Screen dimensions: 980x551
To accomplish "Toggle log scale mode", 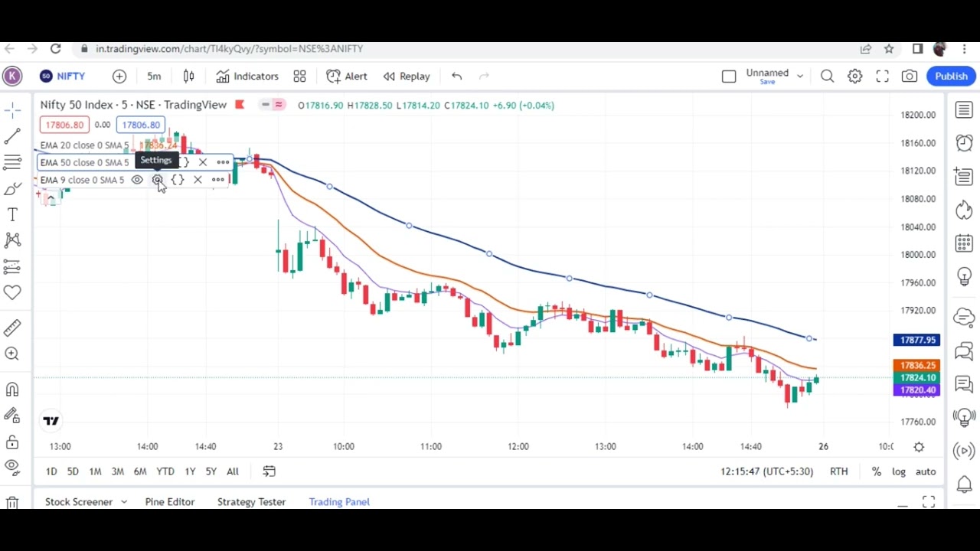I will [898, 471].
